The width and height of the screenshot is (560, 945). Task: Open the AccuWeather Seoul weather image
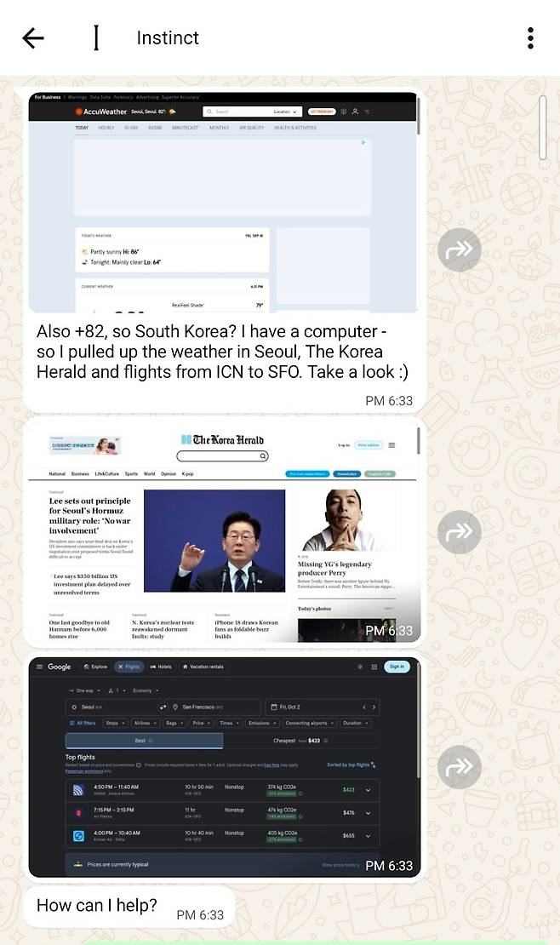click(224, 203)
